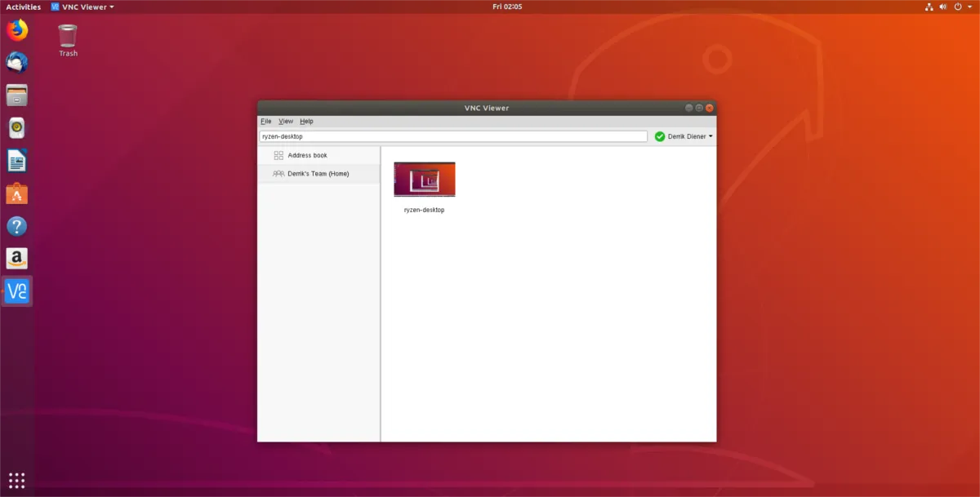Close the VNC Viewer window
This screenshot has width=980, height=497.
coord(710,108)
